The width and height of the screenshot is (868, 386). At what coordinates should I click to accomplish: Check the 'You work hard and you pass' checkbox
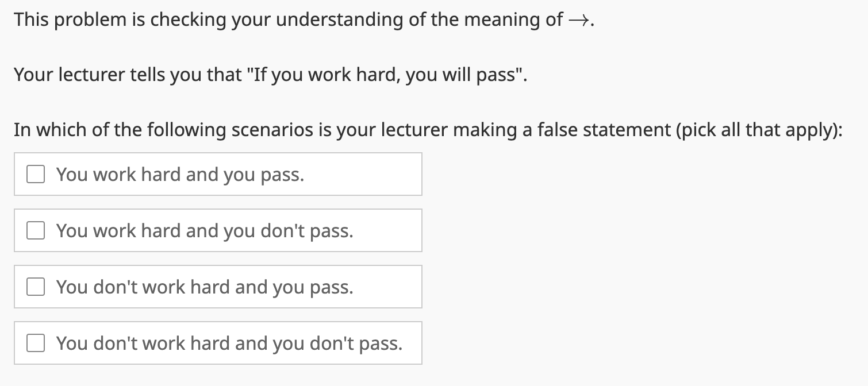point(35,174)
